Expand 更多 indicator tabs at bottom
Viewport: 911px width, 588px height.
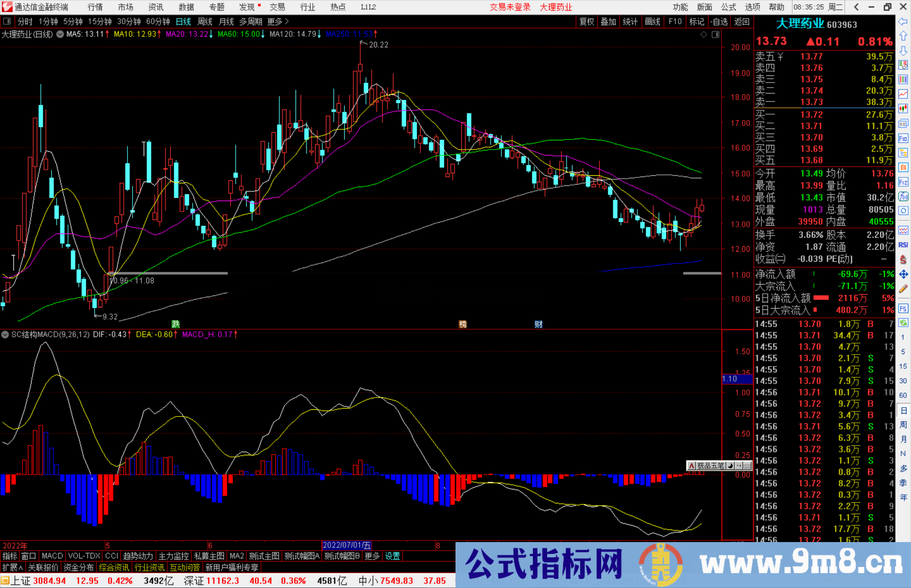point(372,556)
